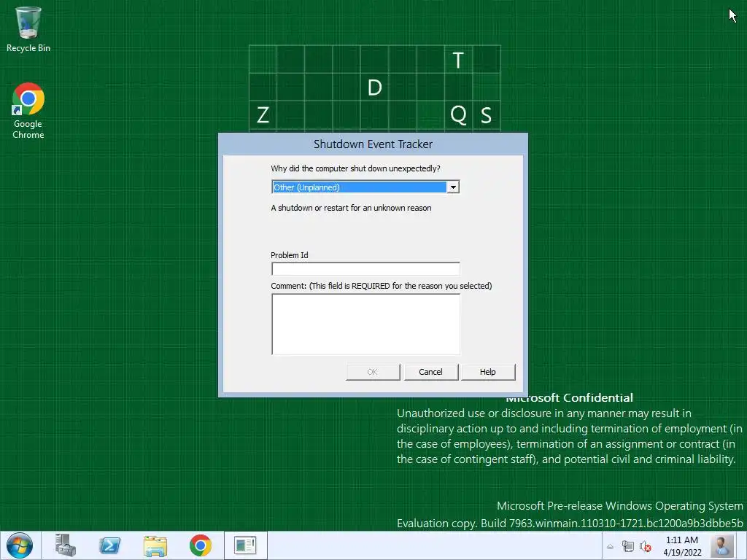Open the network status tray icon
Screen dimensions: 747x560
(628, 546)
